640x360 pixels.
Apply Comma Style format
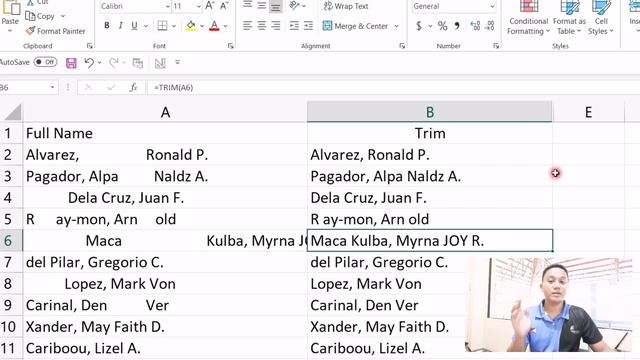click(457, 26)
